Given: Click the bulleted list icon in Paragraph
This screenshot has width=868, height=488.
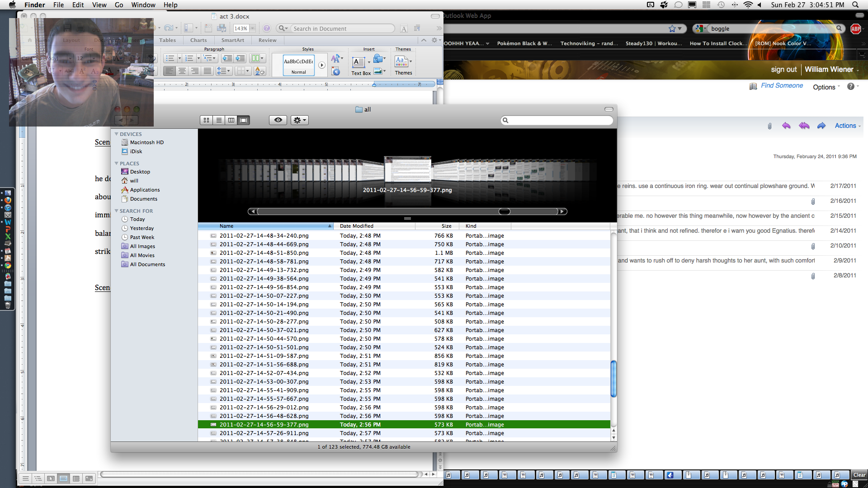Looking at the screenshot, I should (x=170, y=58).
